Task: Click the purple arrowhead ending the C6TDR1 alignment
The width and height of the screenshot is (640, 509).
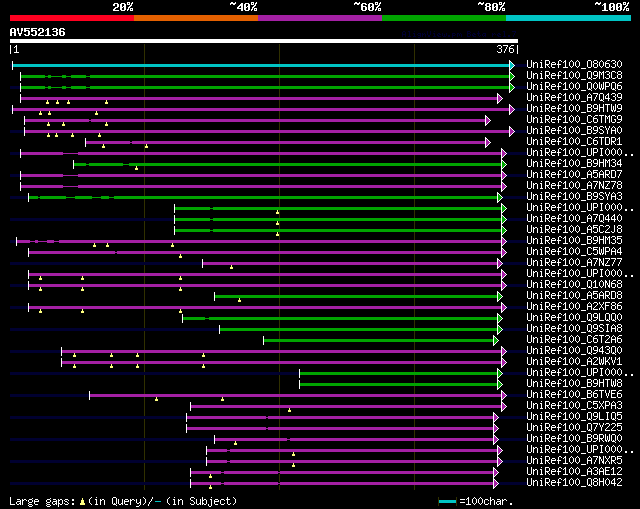Action: (487, 142)
